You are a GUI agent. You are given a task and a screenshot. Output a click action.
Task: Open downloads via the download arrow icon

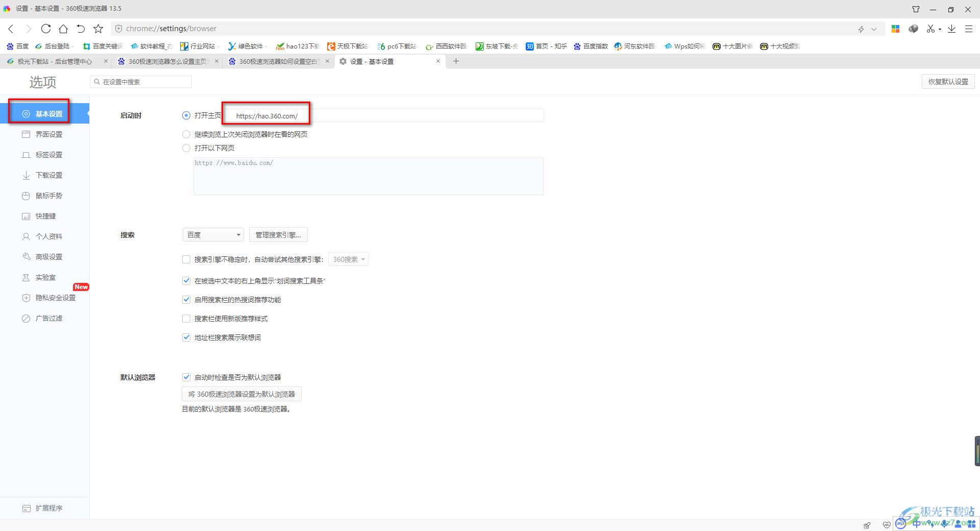(x=951, y=29)
